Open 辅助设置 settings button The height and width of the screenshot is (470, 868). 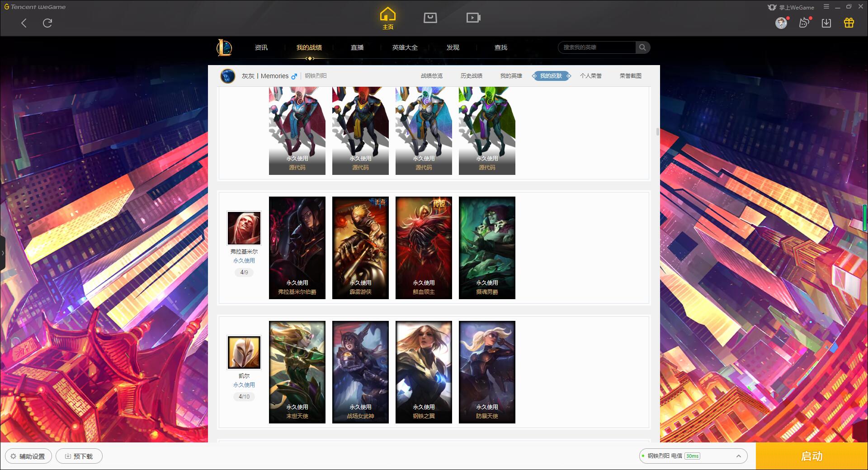pyautogui.click(x=28, y=456)
